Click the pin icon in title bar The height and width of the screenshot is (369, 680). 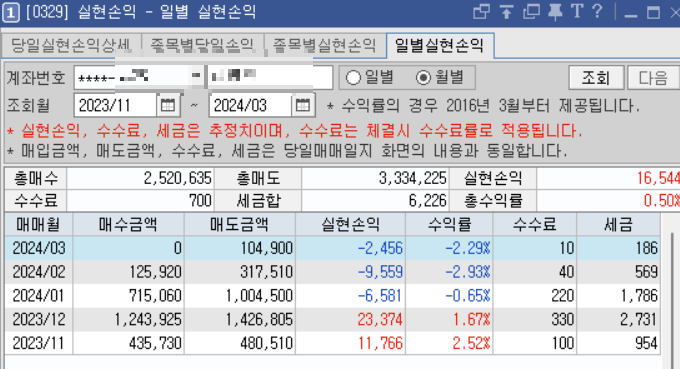coord(555,12)
